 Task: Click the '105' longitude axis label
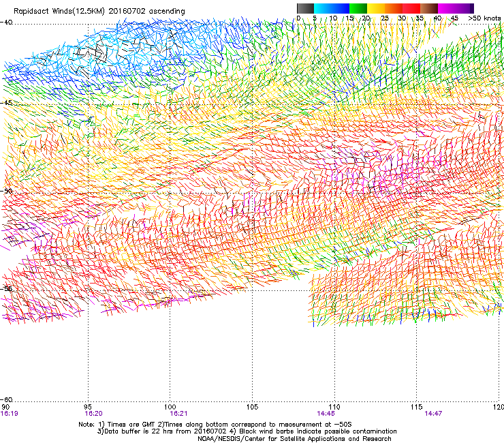click(x=252, y=407)
